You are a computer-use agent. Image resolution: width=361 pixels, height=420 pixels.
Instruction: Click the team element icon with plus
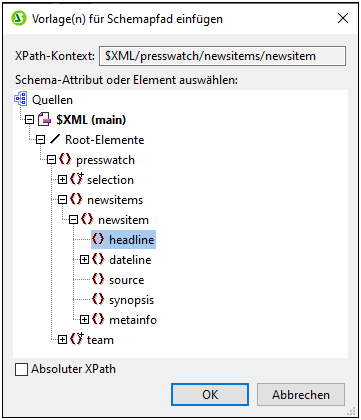(77, 339)
